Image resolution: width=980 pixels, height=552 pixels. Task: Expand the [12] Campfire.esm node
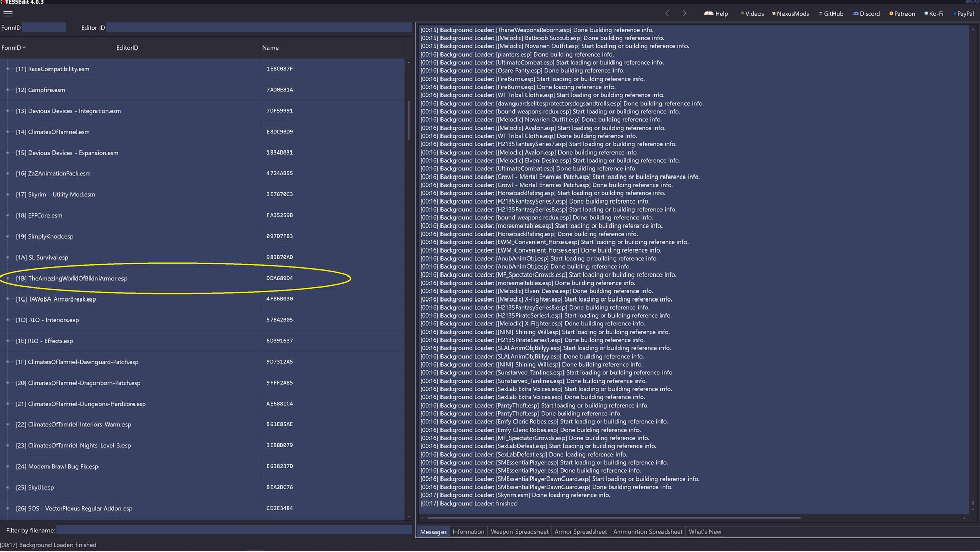(8, 90)
